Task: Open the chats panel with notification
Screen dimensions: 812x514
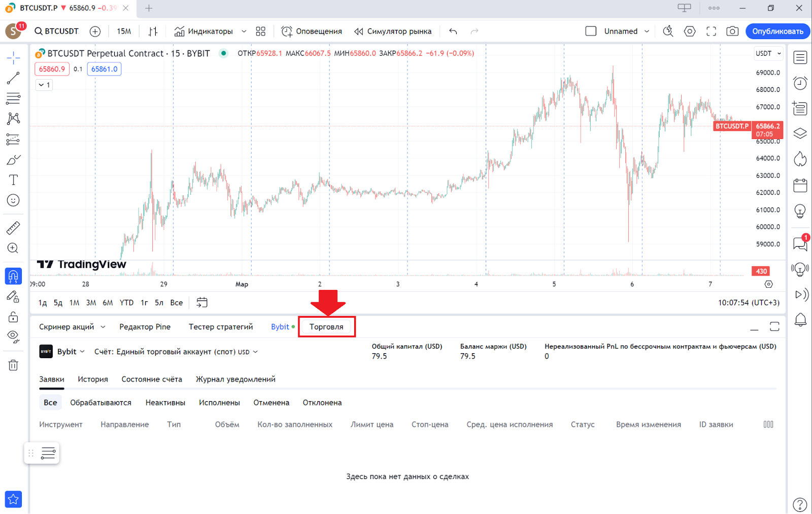Action: tap(800, 244)
